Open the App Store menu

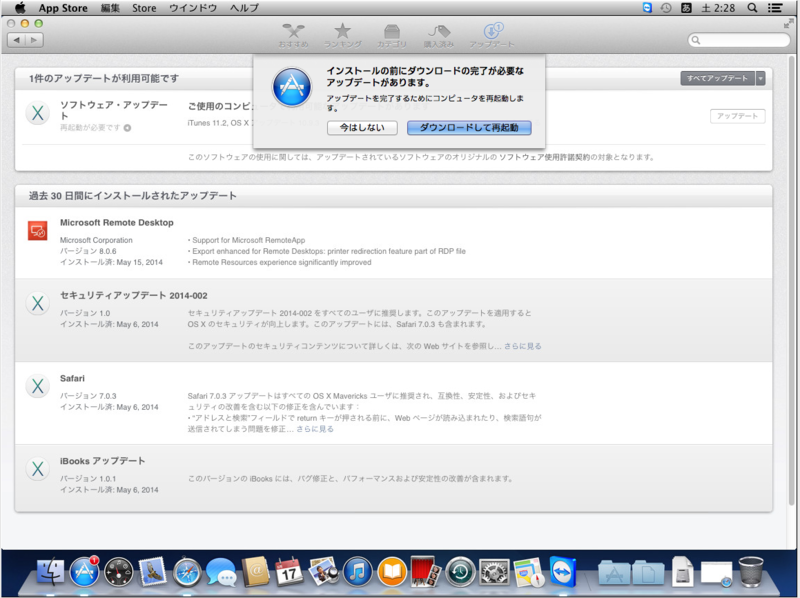[x=63, y=8]
